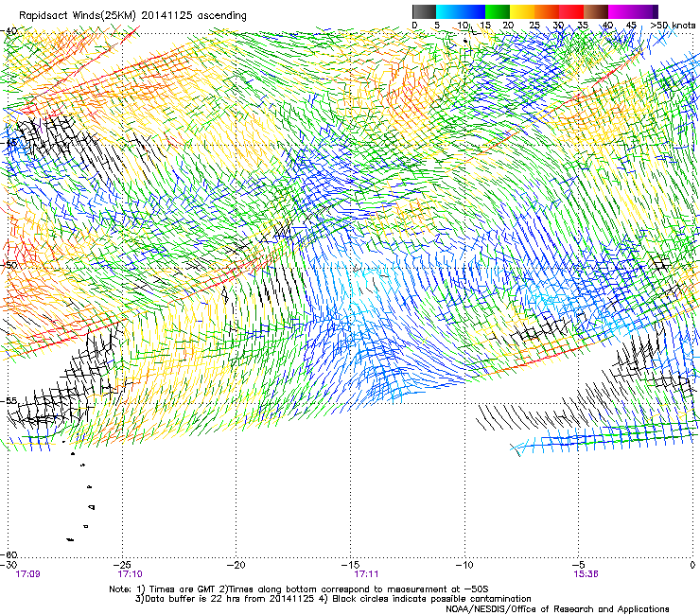Screen dimensions: 700x615
Task: Select the cyan-to-blue 5-15 knots legend band
Action: [461, 11]
